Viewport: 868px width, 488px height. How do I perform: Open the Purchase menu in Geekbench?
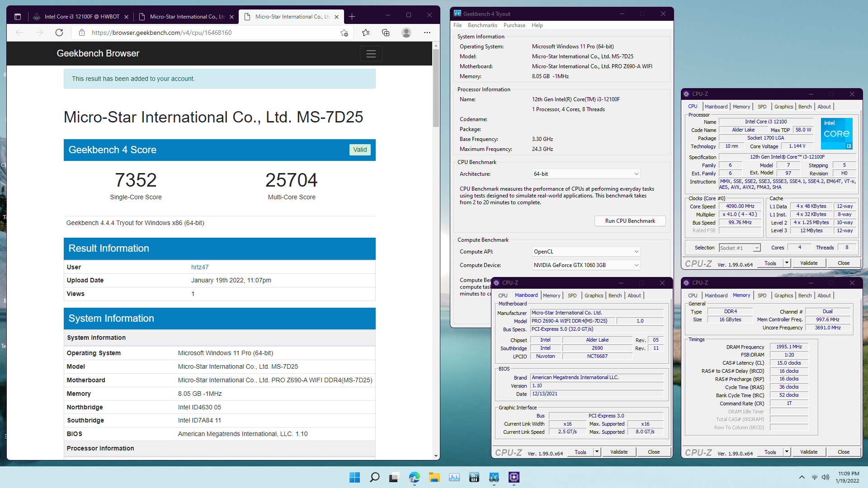pos(514,25)
